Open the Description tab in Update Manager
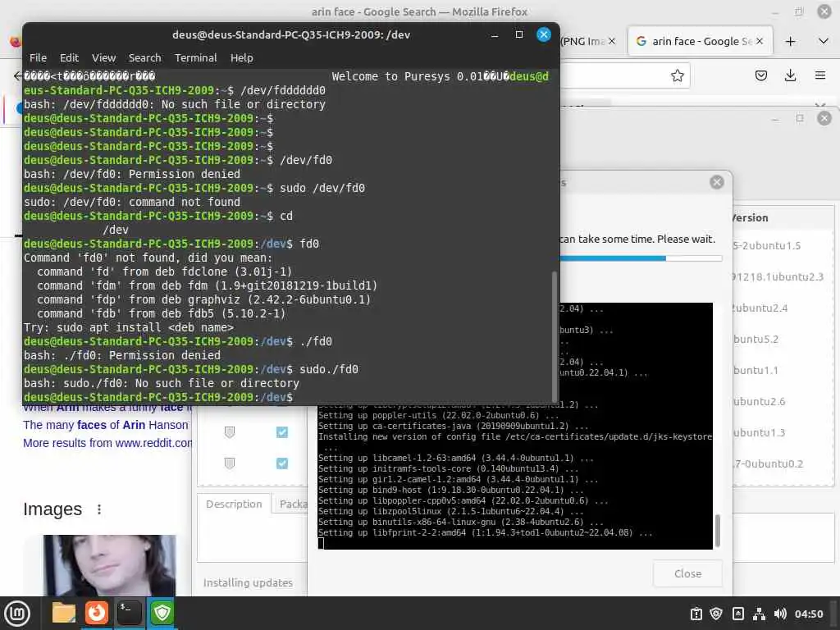 tap(234, 504)
